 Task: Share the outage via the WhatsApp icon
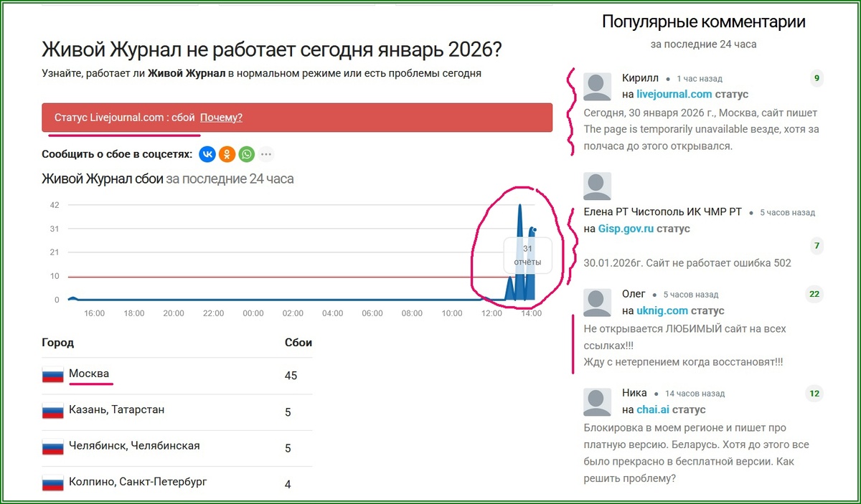pyautogui.click(x=247, y=153)
